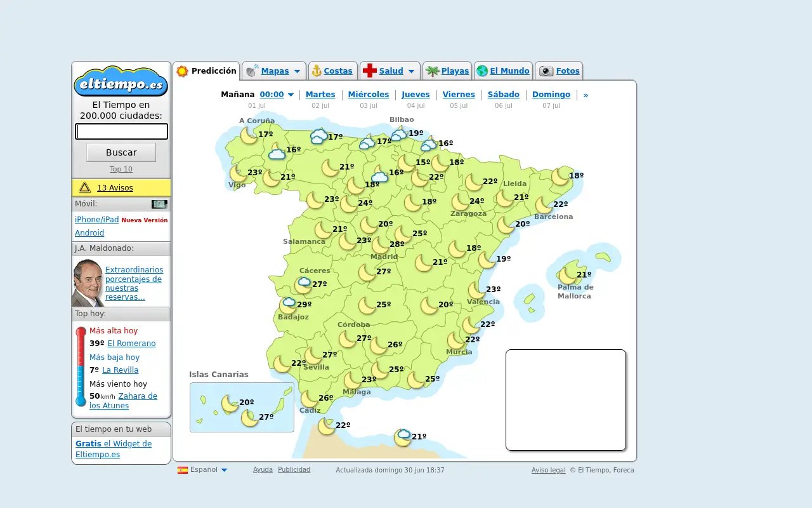Click the globe icon on the El Mundo tab
The image size is (812, 508).
coord(482,71)
